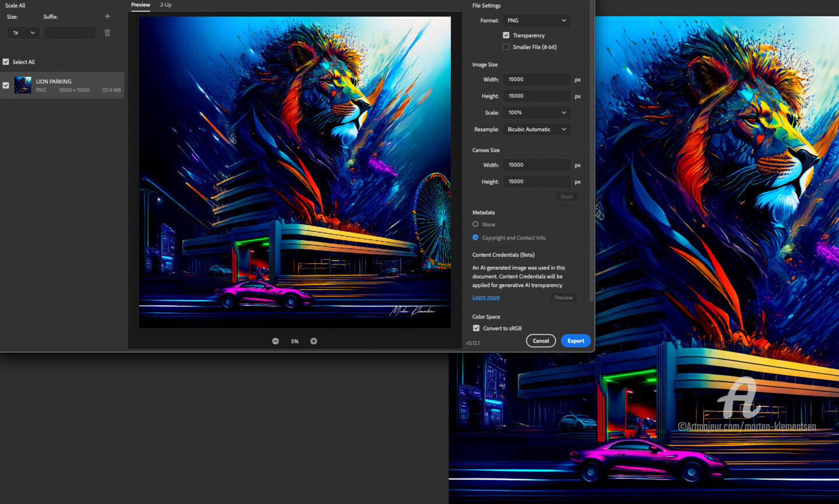Image resolution: width=839 pixels, height=504 pixels.
Task: Click the Canvas Size Height field
Action: pos(537,182)
